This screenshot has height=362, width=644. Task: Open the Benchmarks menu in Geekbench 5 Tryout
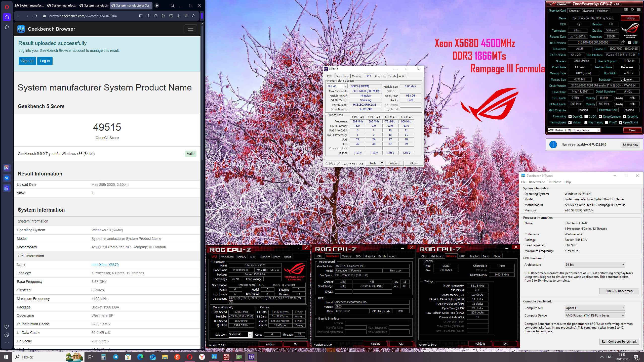(x=537, y=182)
